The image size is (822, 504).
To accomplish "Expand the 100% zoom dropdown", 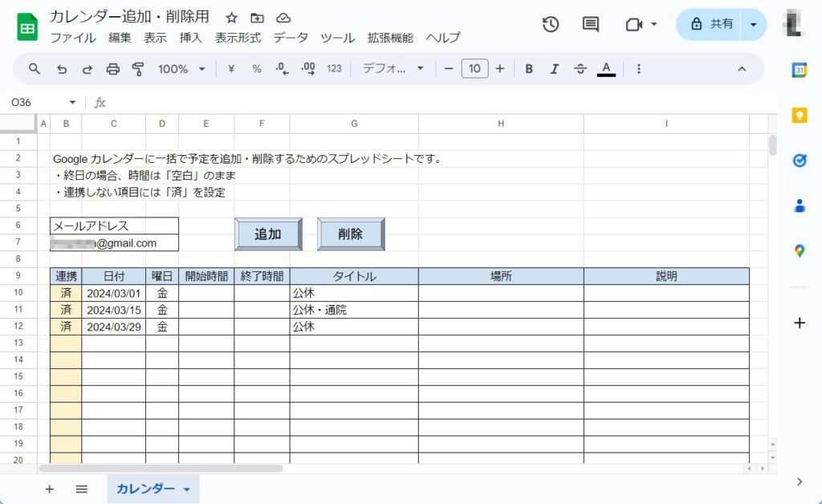I will 181,69.
